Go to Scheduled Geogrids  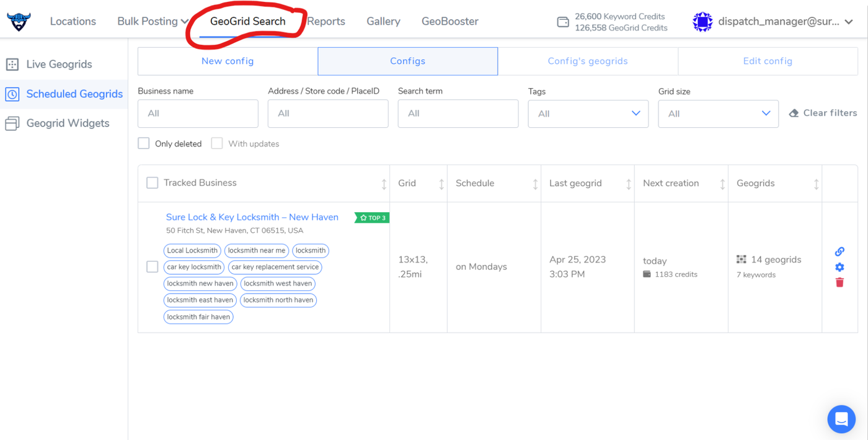[x=74, y=94]
